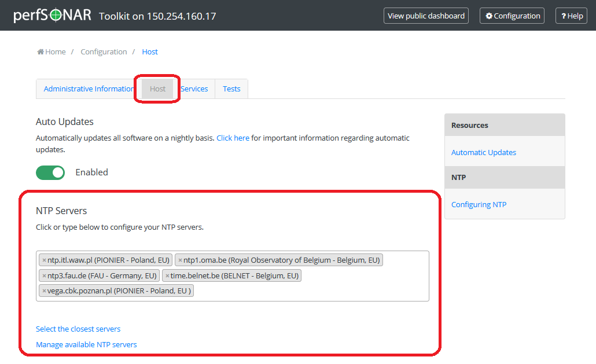Follow the 'Click here' automatic updates link
This screenshot has height=364, width=596.
coord(233,138)
